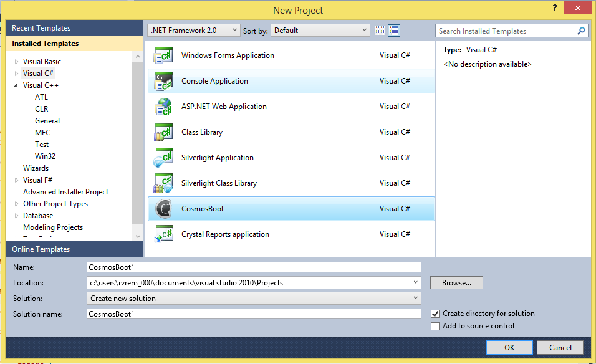The height and width of the screenshot is (364, 596).
Task: Switch to medium icons list view
Action: (x=394, y=31)
